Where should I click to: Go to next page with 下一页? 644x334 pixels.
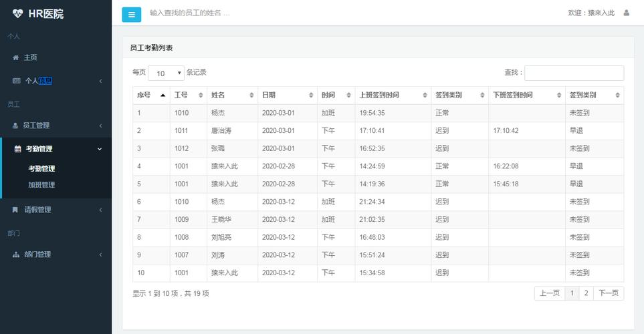[x=609, y=293]
